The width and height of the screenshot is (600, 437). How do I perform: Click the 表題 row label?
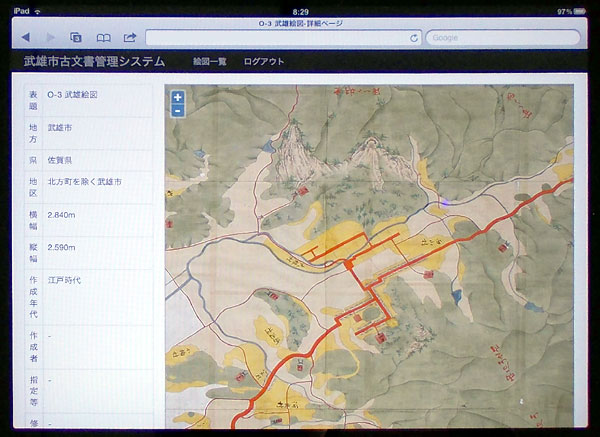33,100
